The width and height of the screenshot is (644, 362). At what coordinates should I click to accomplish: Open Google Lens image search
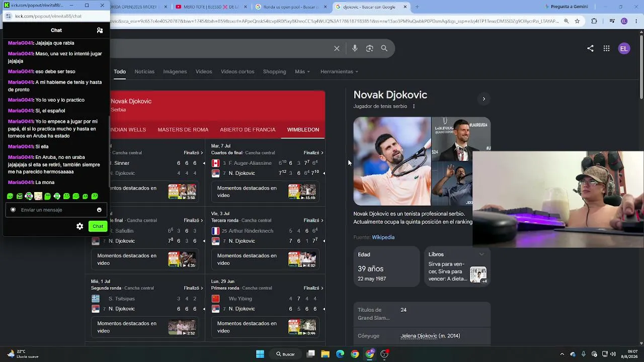(x=370, y=48)
